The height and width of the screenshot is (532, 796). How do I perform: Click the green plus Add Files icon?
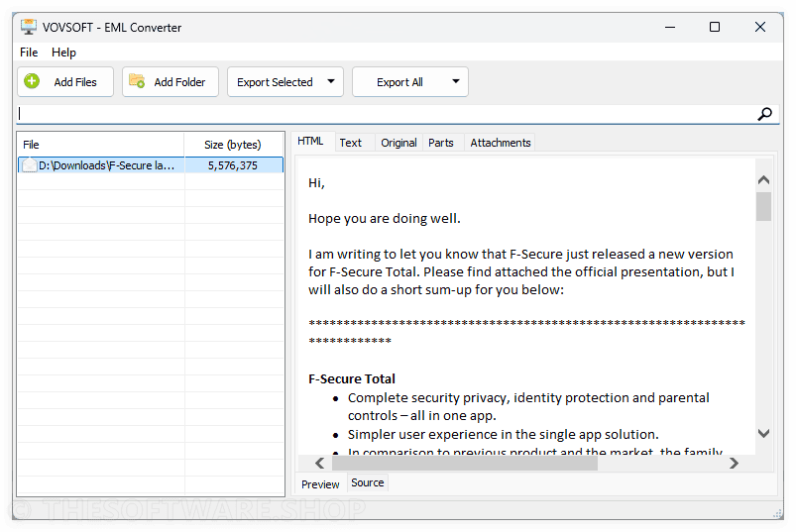[x=32, y=81]
